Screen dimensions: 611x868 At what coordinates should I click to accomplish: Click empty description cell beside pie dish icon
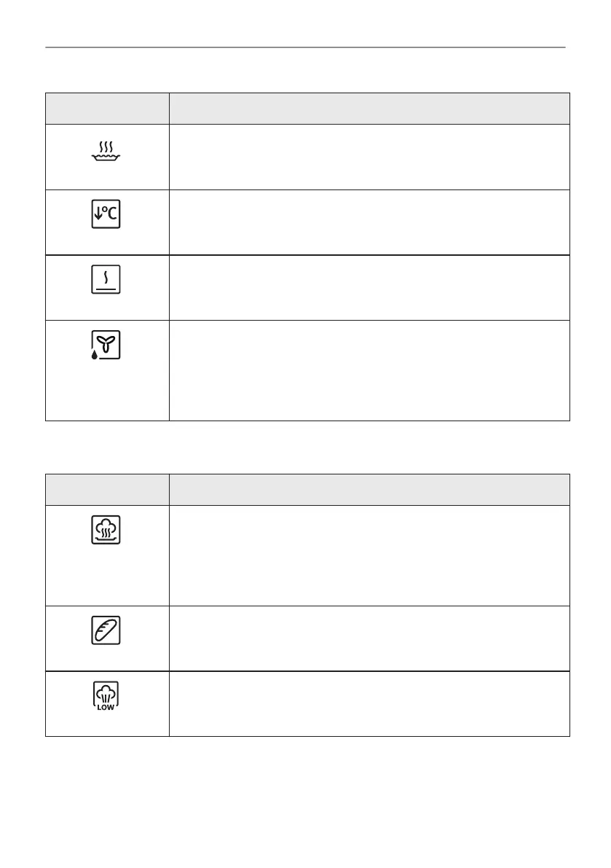[369, 157]
